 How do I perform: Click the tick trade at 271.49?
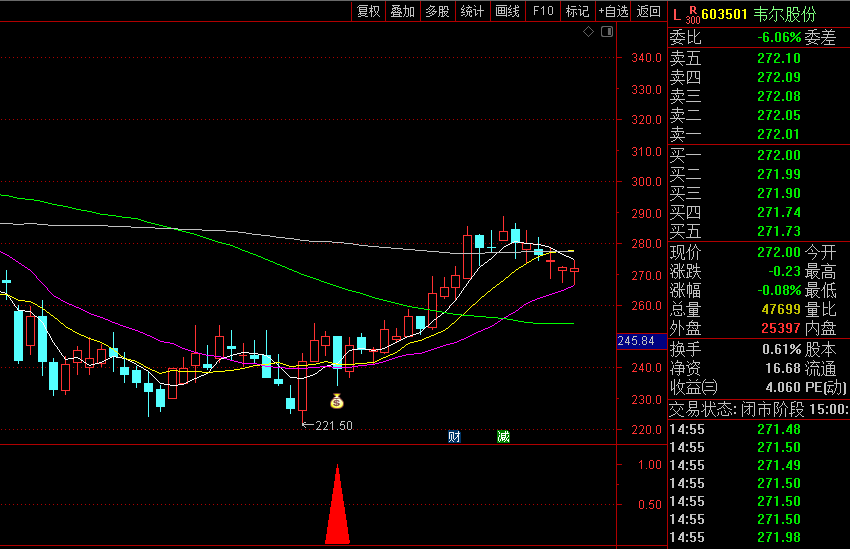(x=779, y=465)
